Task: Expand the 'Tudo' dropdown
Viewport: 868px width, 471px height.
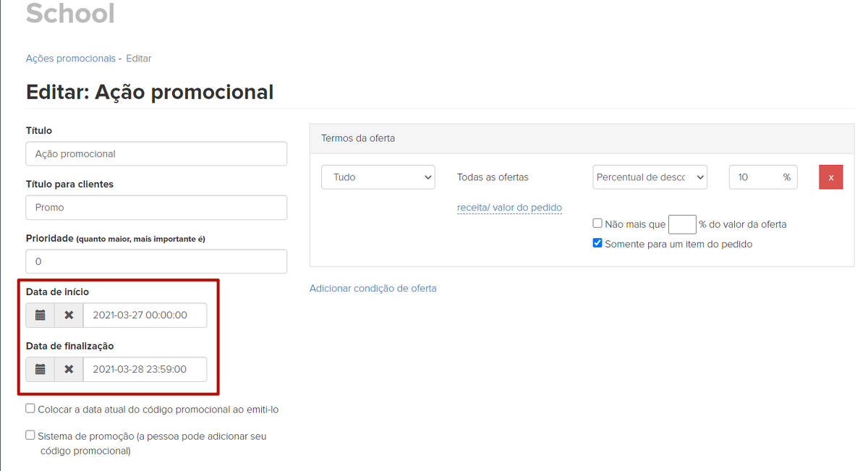Action: [378, 177]
